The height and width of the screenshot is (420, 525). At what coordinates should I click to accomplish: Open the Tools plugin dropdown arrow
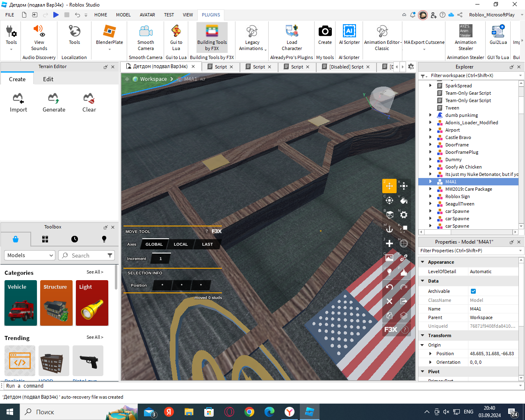(11, 50)
